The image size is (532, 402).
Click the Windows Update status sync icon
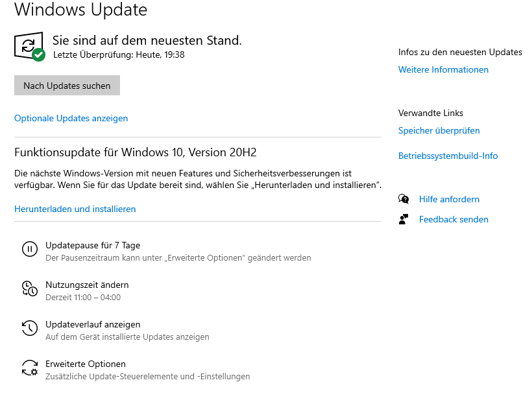point(29,46)
